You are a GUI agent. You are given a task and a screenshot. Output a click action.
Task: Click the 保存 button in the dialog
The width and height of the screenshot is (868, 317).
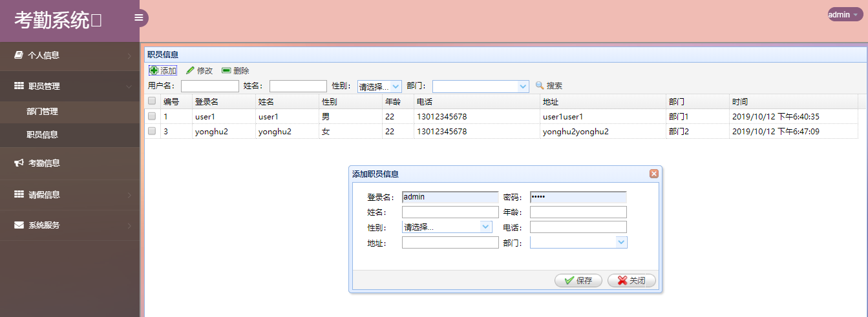[578, 281]
